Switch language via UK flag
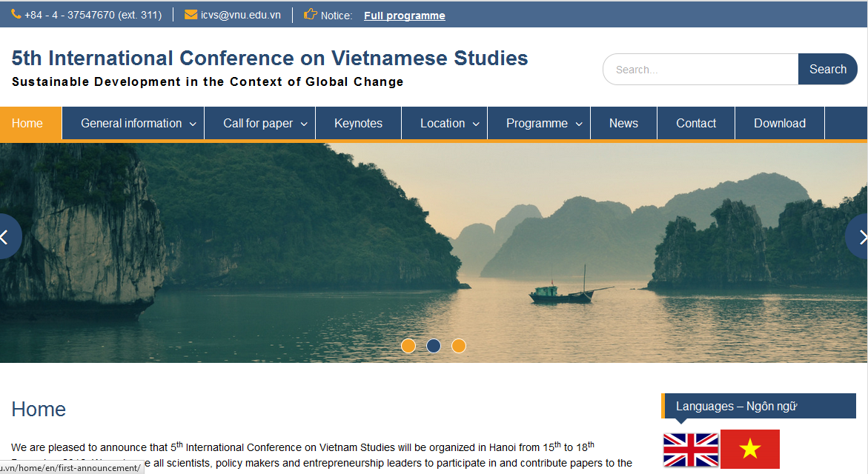The image size is (868, 474). (691, 450)
